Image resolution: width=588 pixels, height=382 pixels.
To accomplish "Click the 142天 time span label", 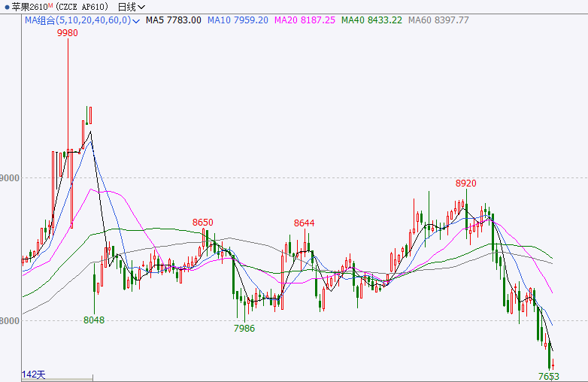I will tap(34, 374).
